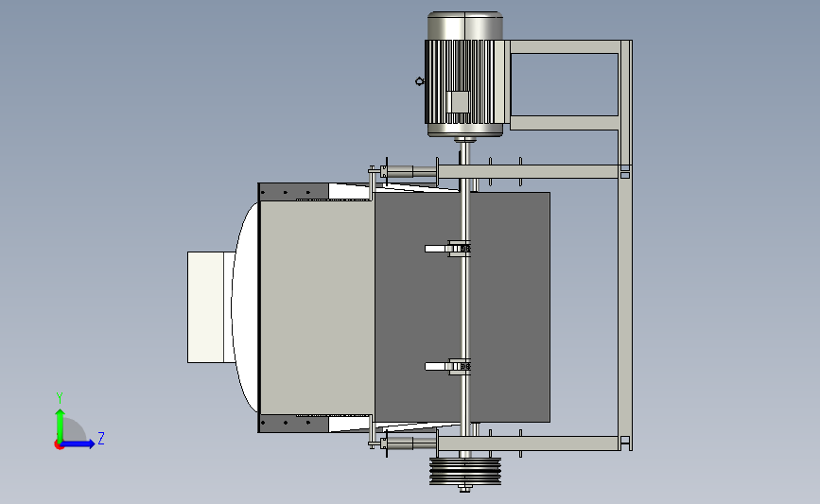
Task: Click the blue Z axis arrow of the triad
Action: coord(79,443)
